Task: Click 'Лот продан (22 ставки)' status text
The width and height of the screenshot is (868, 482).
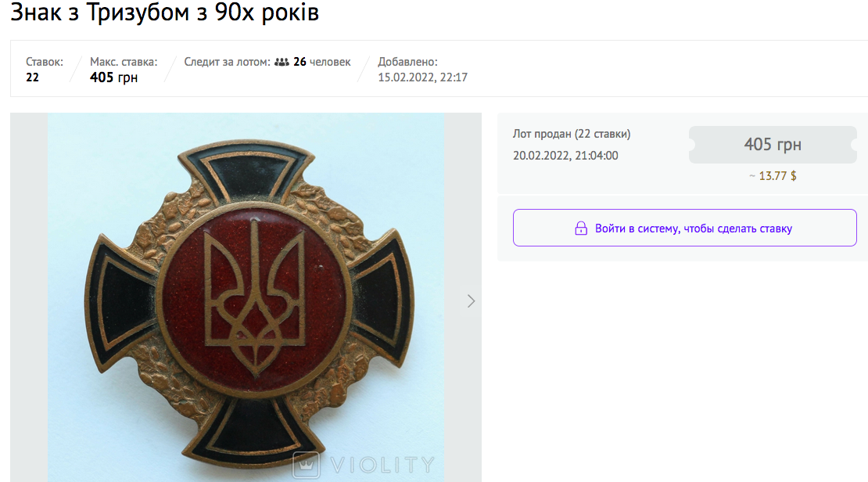Action: coord(572,134)
